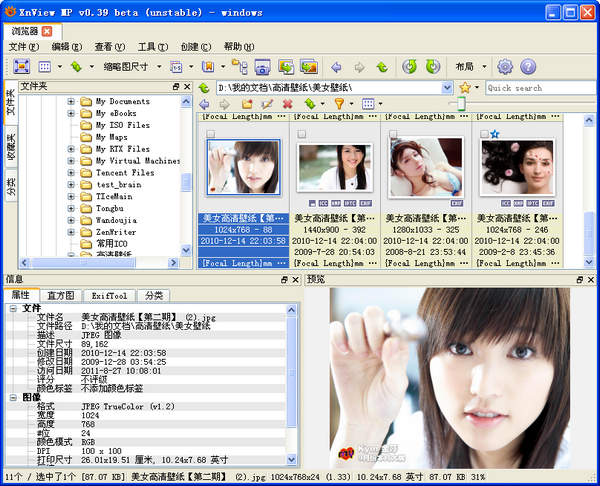Open help question mark icon

528,67
